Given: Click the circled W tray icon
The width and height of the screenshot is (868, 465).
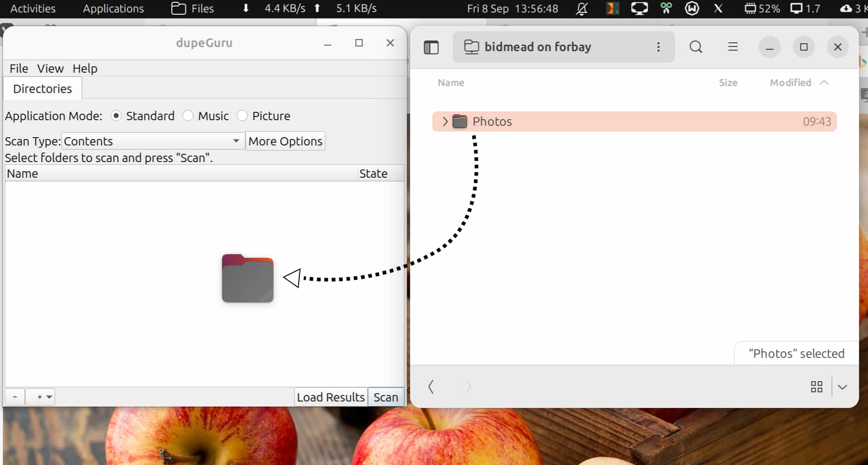Looking at the screenshot, I should (692, 9).
